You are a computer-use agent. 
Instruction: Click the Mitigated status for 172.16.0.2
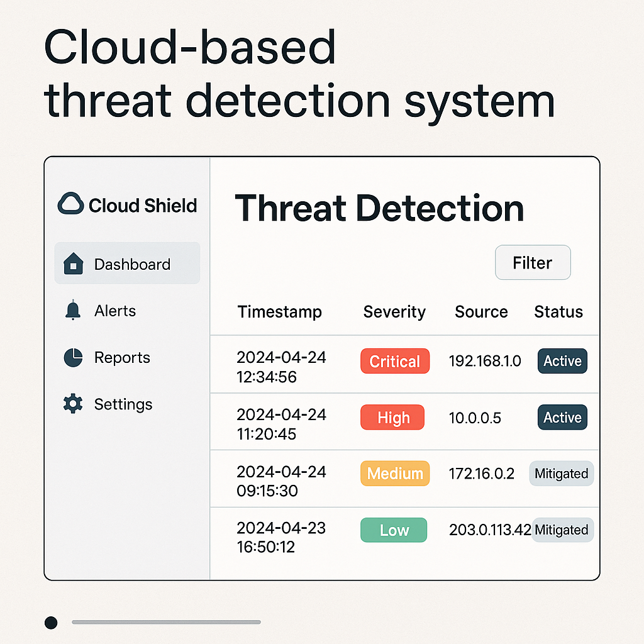point(561,474)
